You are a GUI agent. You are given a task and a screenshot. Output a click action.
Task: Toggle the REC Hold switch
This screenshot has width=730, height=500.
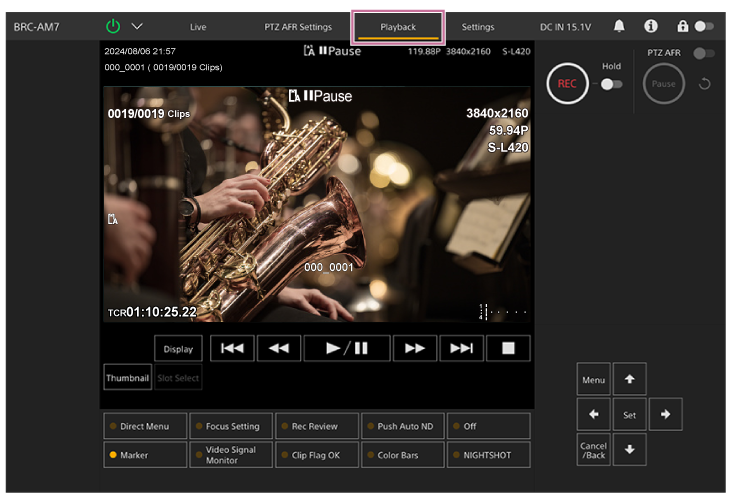[610, 84]
